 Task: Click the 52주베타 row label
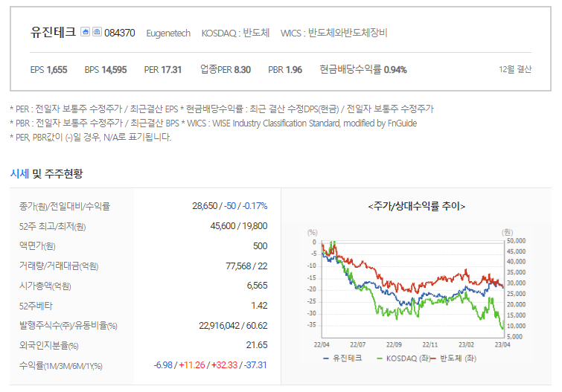click(x=36, y=306)
